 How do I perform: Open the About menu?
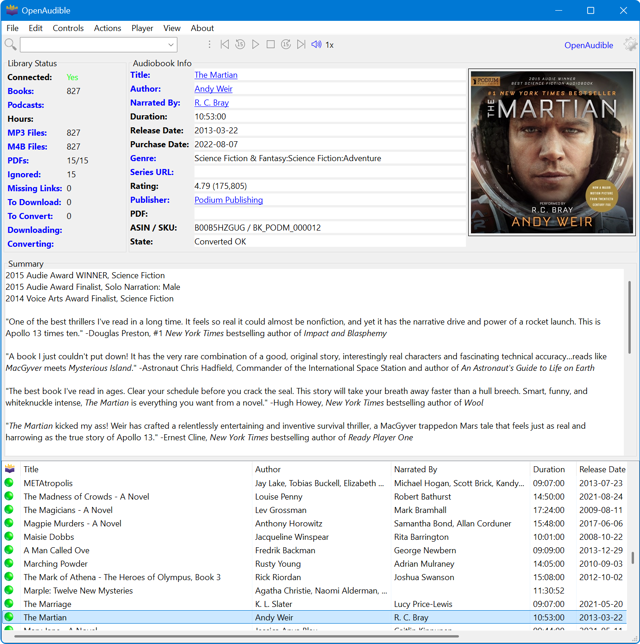click(x=202, y=28)
